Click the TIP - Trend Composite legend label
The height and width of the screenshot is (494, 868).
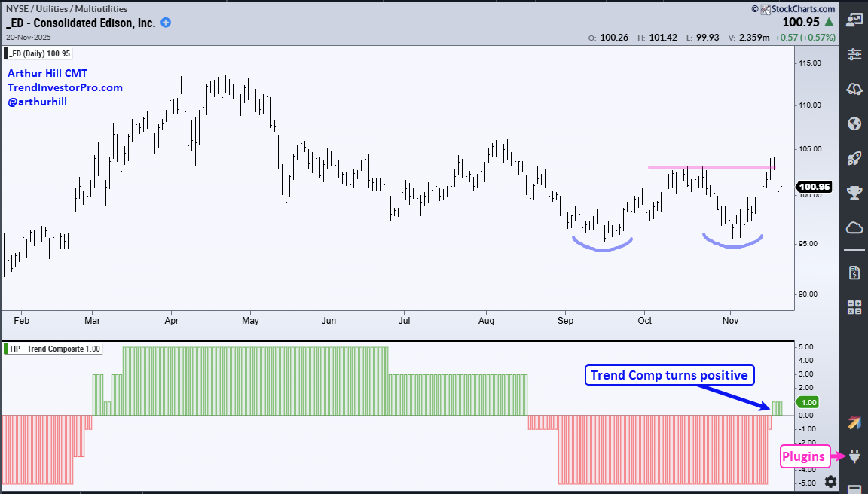[x=53, y=349]
